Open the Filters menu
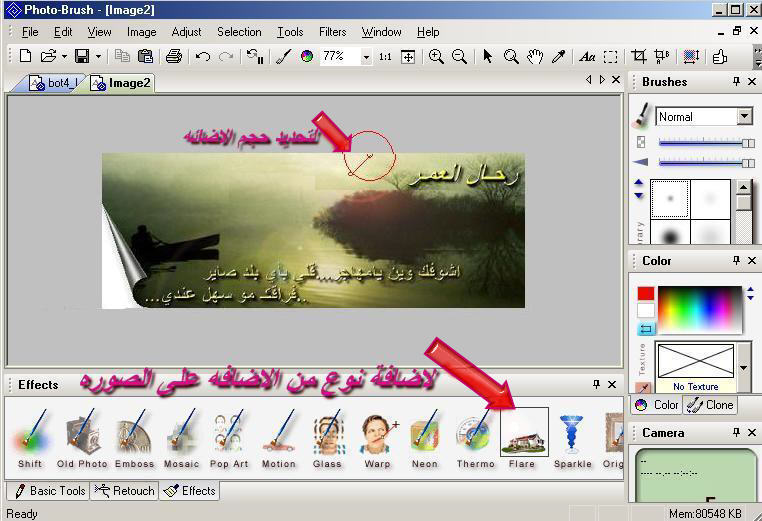The image size is (762, 521). click(x=332, y=32)
